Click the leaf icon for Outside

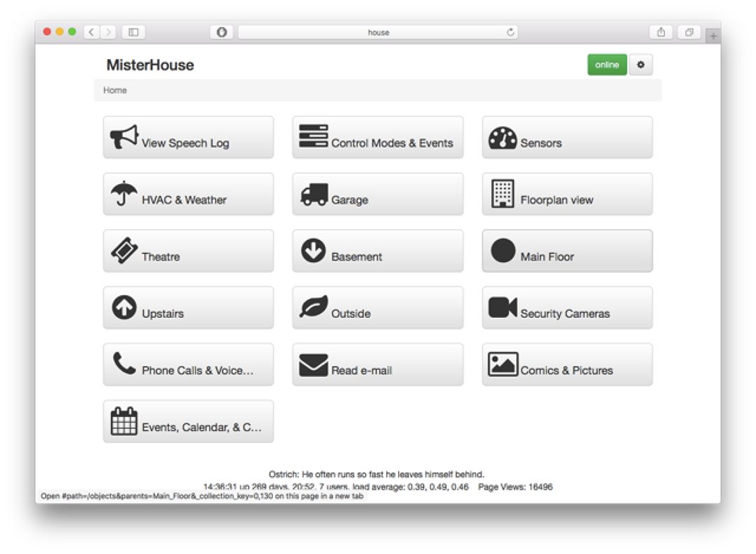click(x=314, y=307)
